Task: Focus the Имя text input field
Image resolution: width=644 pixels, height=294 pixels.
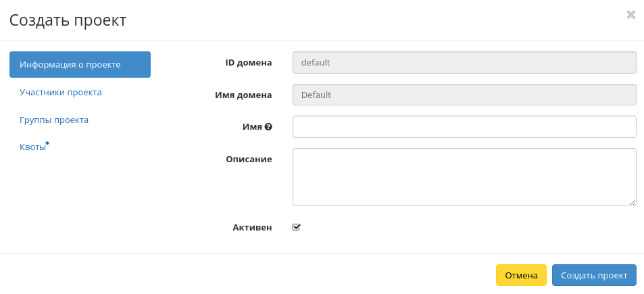Action: 464,126
